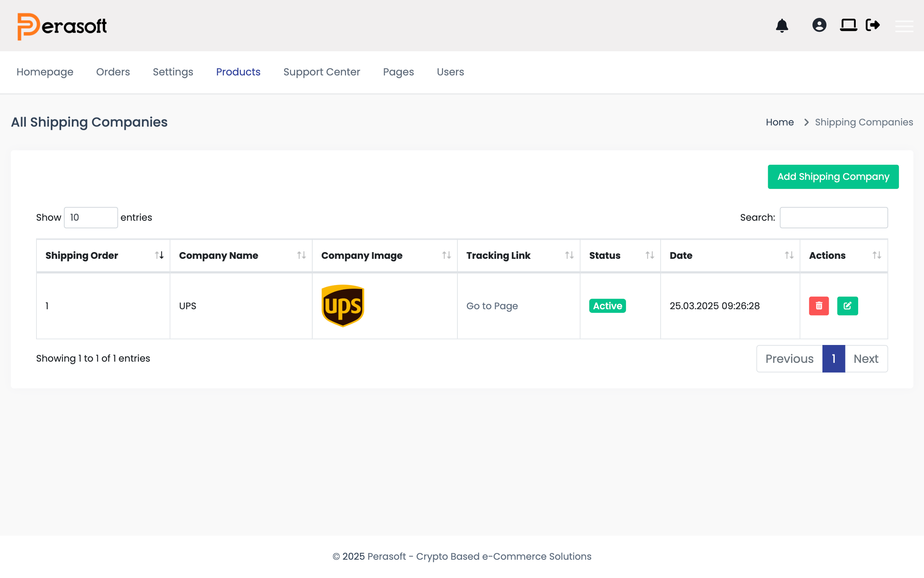Click the Next pagination button

click(x=866, y=358)
